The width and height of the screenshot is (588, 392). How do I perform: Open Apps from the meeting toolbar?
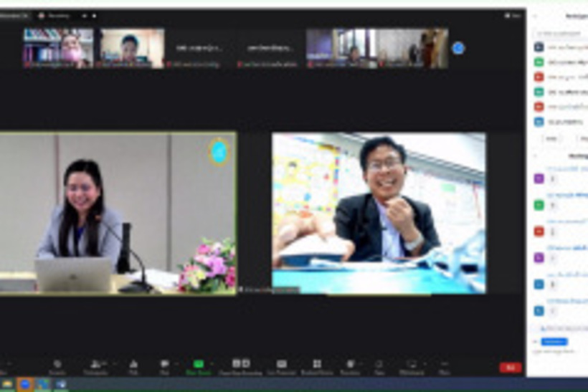point(379,367)
